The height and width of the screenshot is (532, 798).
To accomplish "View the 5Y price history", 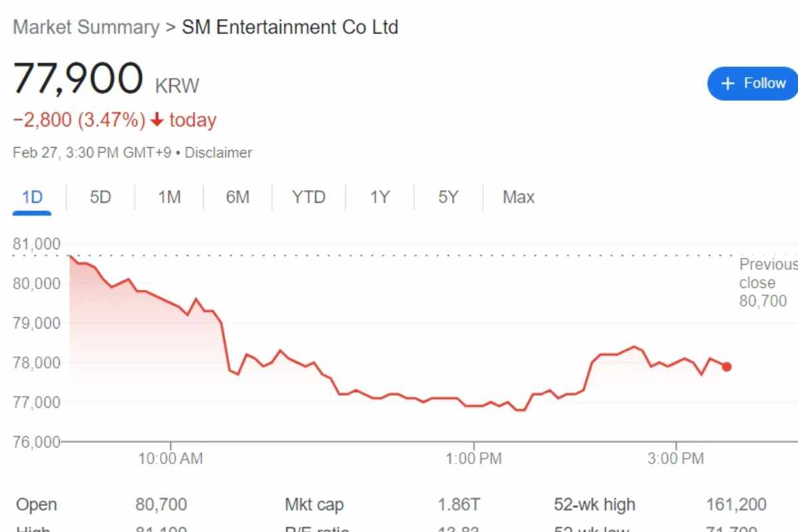I will tap(448, 198).
